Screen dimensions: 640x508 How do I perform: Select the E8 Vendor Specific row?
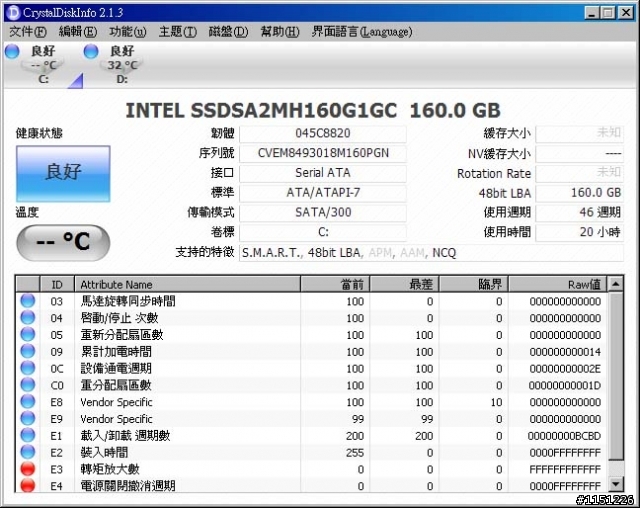click(311, 402)
